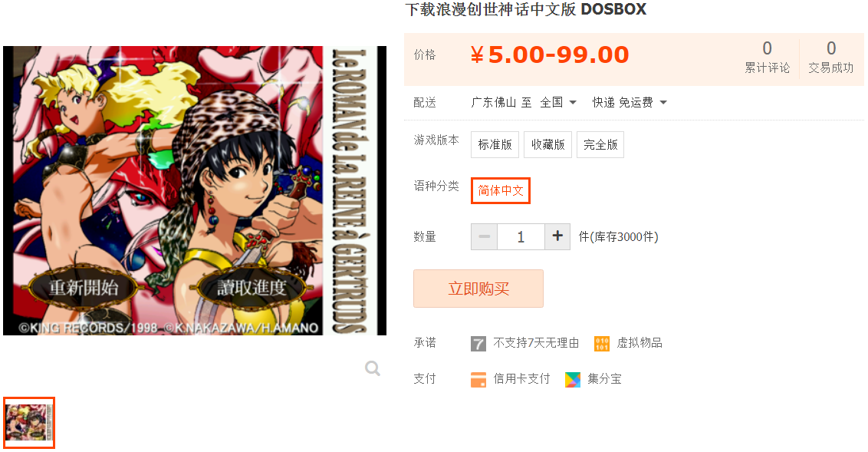Select the 完全版 game version

pos(600,144)
